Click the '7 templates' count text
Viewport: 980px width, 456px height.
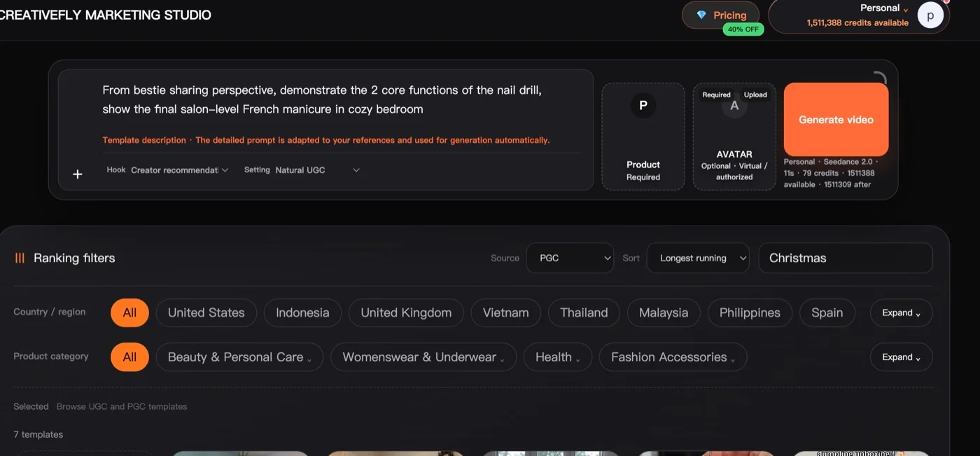pyautogui.click(x=38, y=434)
